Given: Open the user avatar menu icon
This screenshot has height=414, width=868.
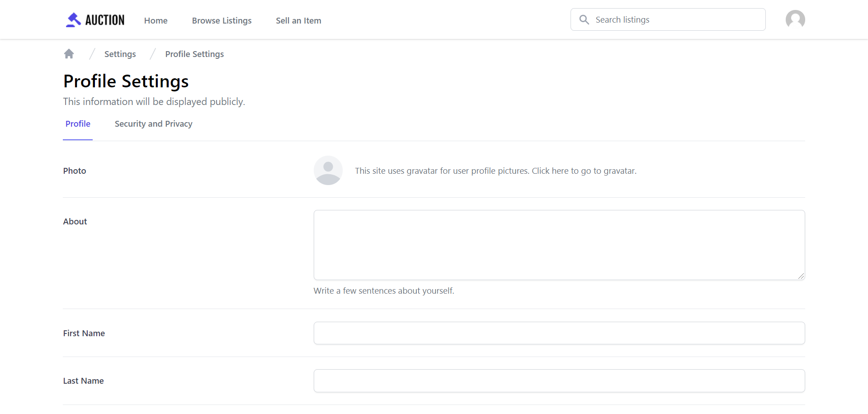Looking at the screenshot, I should (x=795, y=19).
